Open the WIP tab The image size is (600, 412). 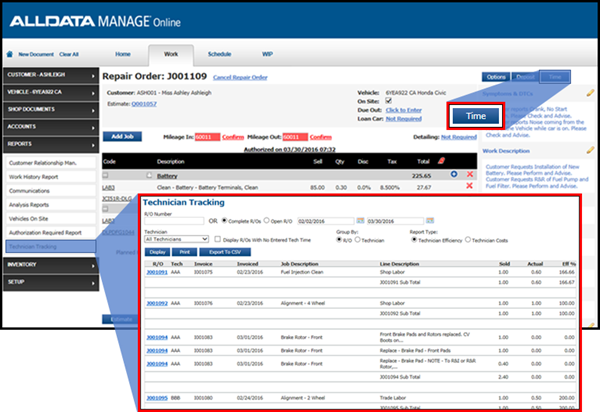[x=267, y=54]
